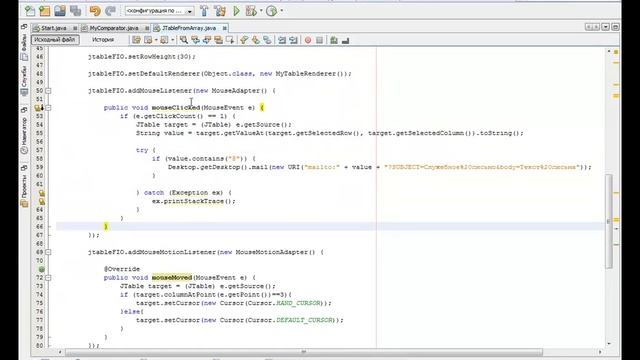
Task: Start macro recording with the red circle
Action: (308, 40)
